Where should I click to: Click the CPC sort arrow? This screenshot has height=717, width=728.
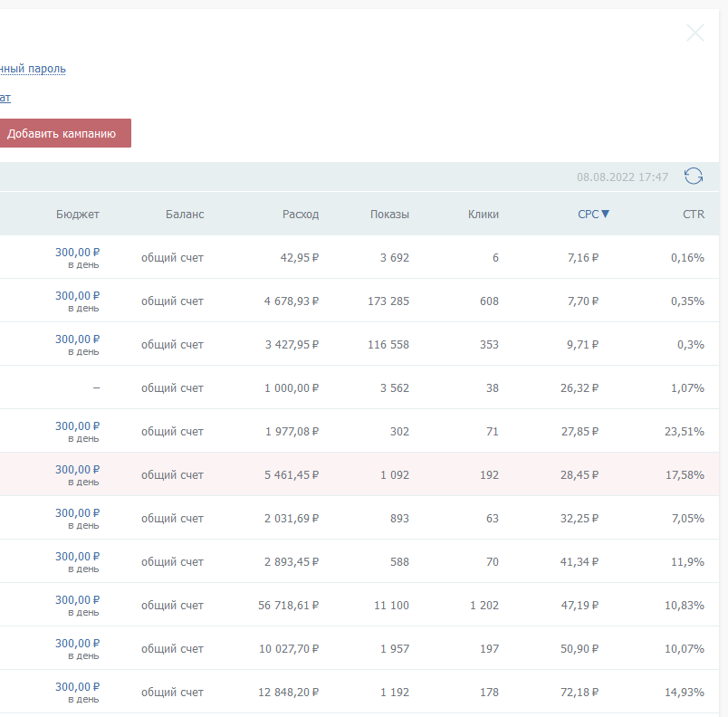coord(606,215)
